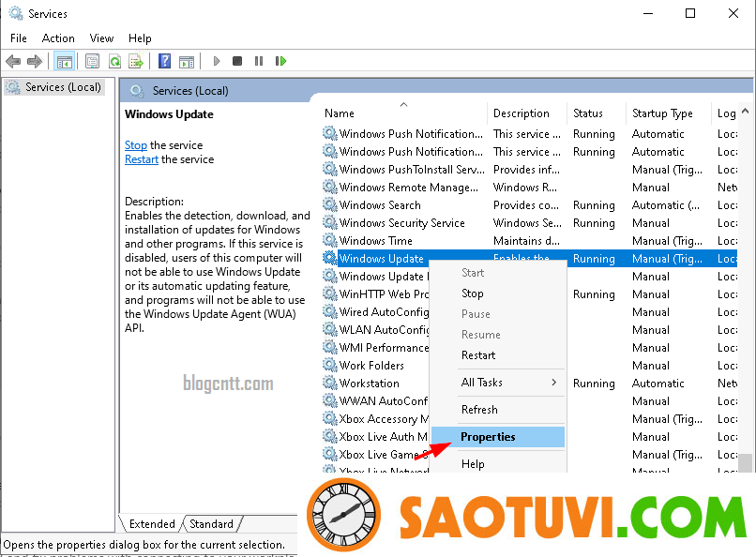Select Windows Security Service row
The height and width of the screenshot is (557, 756).
pos(529,222)
